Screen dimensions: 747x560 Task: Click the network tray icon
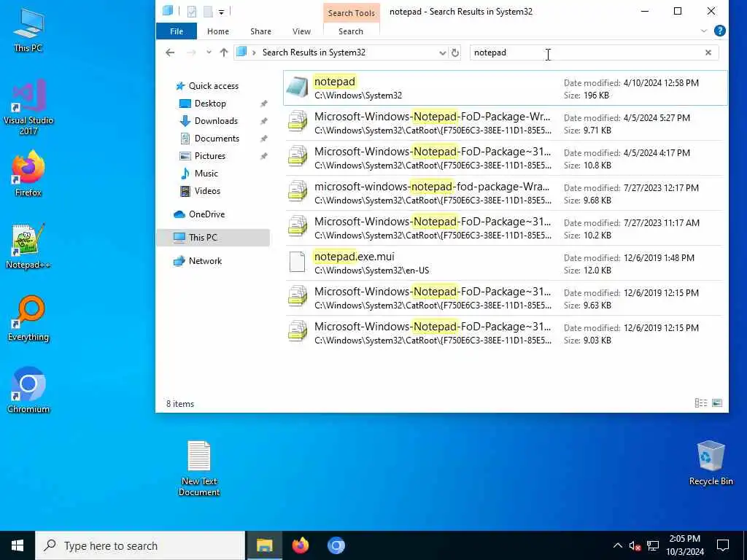tap(653, 545)
